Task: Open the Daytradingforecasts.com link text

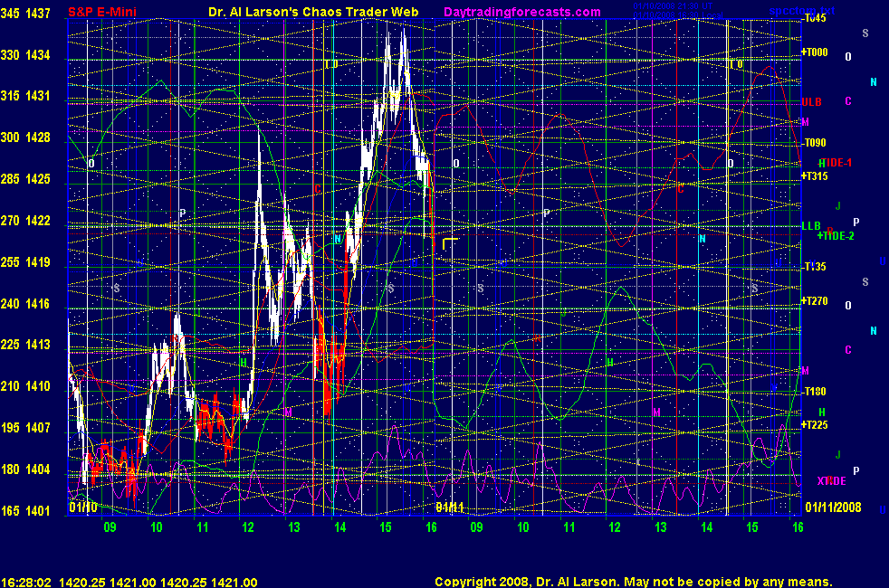Action: pos(521,12)
